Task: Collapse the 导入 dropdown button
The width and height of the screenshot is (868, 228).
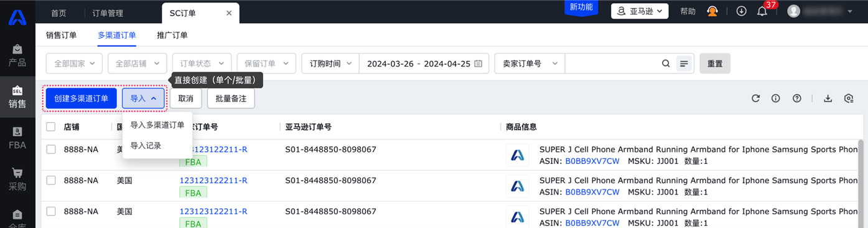Action: (x=143, y=98)
